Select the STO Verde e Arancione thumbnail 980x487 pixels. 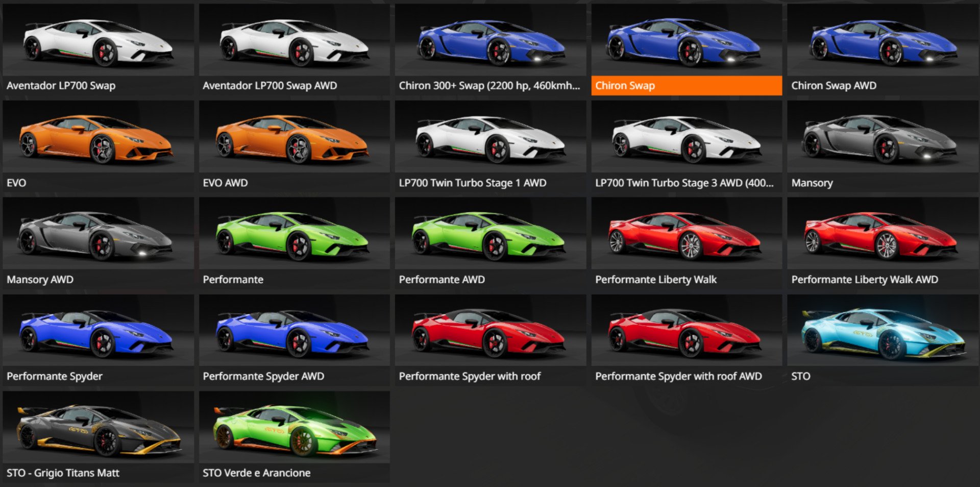(x=294, y=427)
